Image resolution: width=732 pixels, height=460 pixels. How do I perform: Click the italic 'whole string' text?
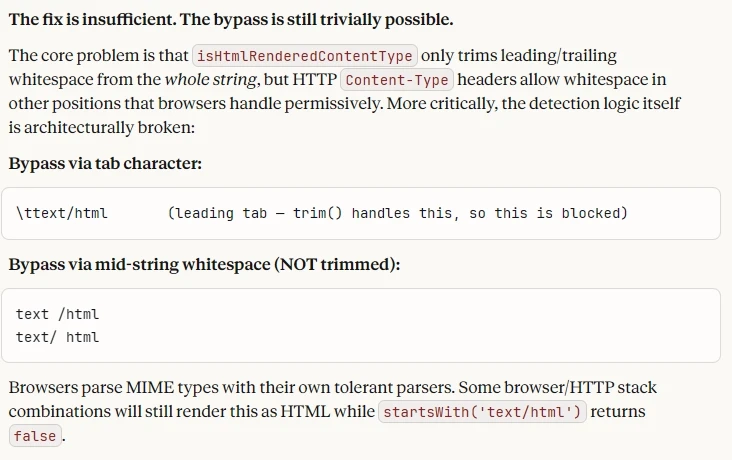pyautogui.click(x=211, y=79)
